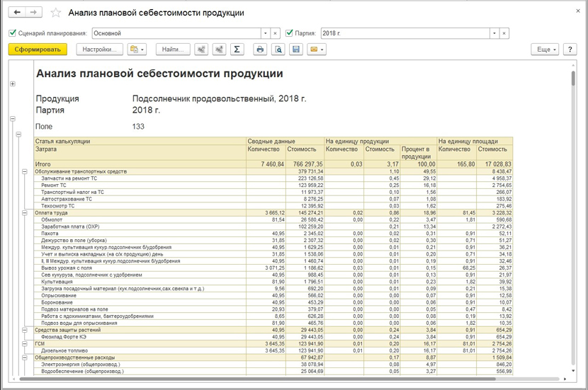Viewport: 588px width, 390px height.
Task: Open help with the question mark button
Action: point(570,50)
